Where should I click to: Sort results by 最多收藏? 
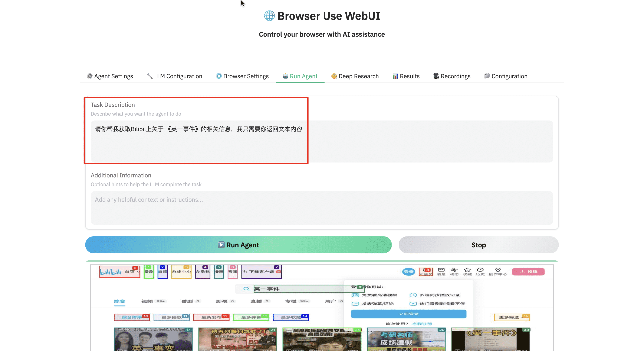pos(291,318)
